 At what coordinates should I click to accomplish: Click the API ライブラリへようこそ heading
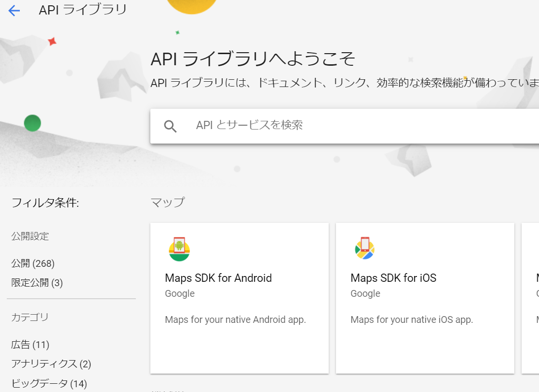click(253, 59)
